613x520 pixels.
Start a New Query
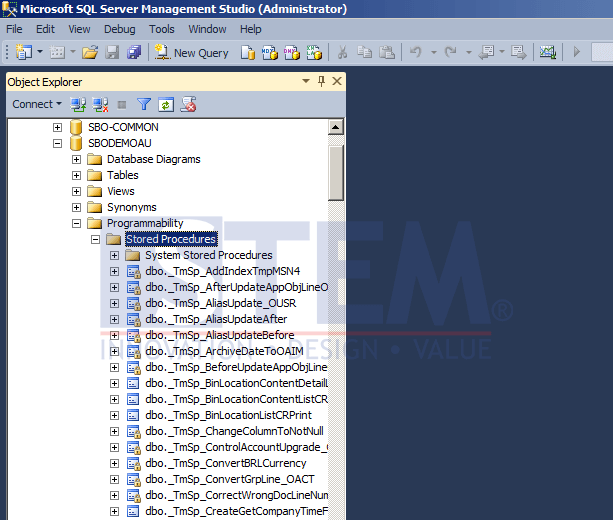pos(192,52)
